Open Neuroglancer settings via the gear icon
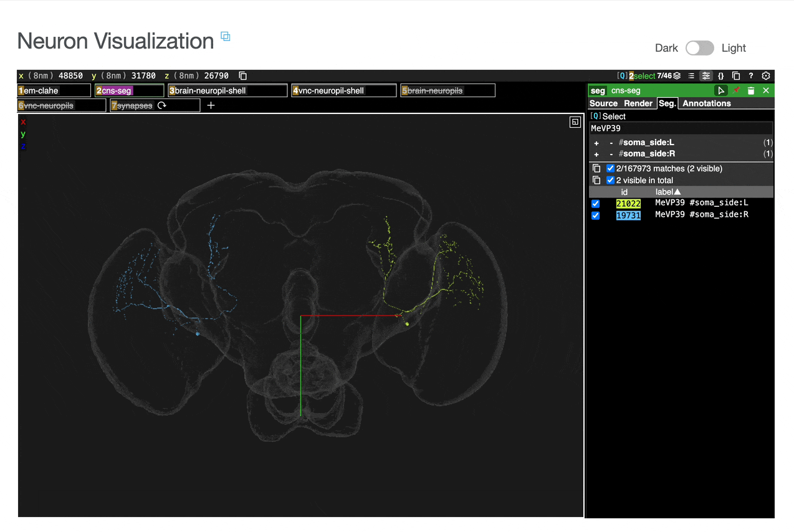This screenshot has width=794, height=532. (766, 75)
